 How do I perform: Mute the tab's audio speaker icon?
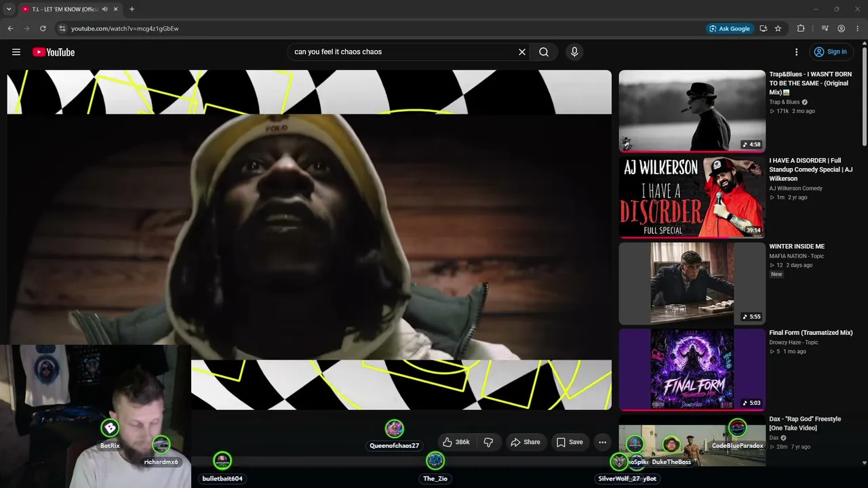pyautogui.click(x=104, y=9)
